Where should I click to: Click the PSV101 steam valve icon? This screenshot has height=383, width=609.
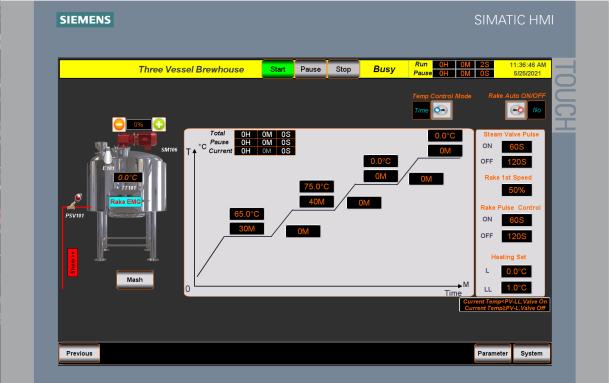75,201
